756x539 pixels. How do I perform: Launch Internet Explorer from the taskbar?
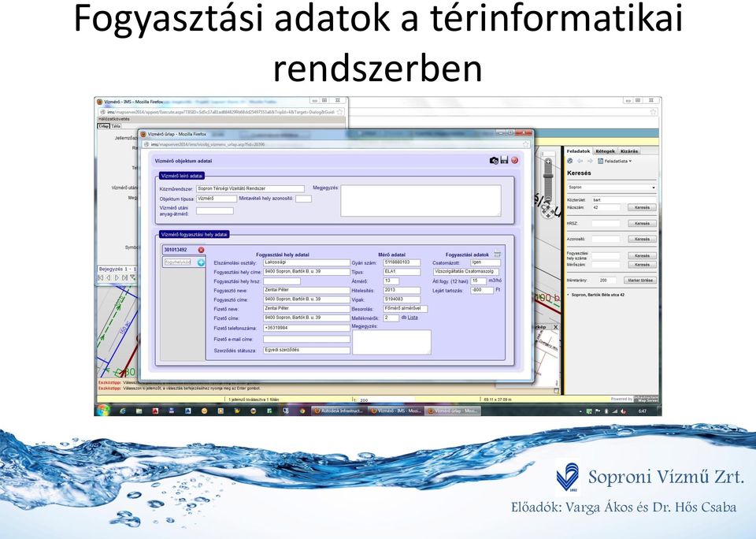tap(123, 411)
